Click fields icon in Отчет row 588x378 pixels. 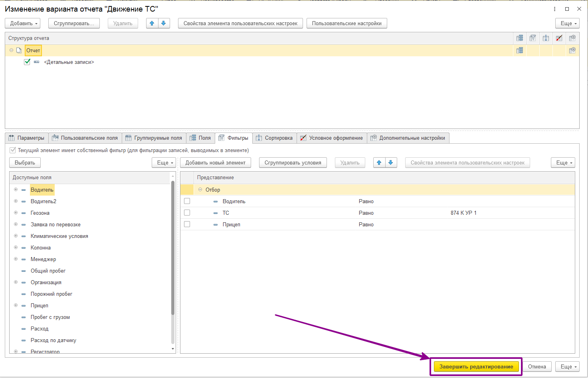click(x=519, y=50)
